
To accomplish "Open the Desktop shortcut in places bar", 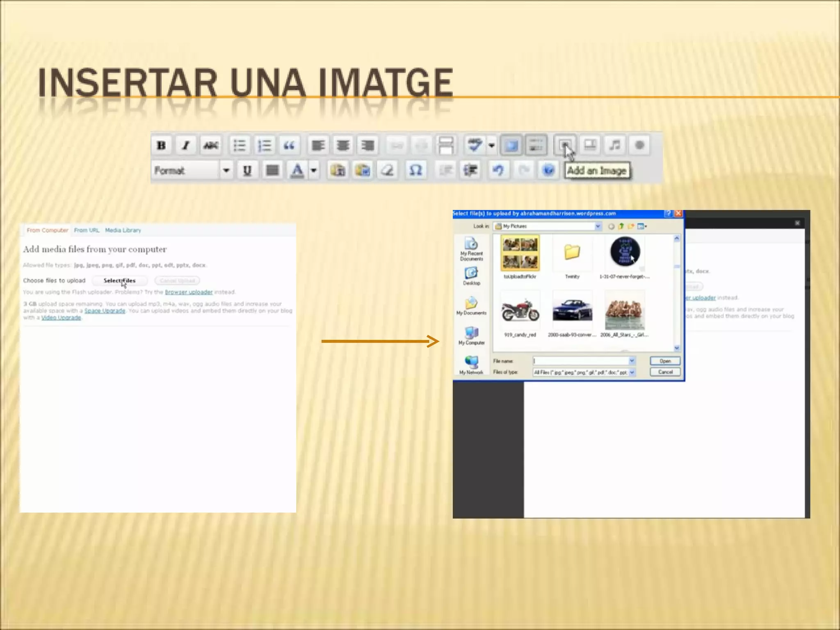I will [x=471, y=276].
